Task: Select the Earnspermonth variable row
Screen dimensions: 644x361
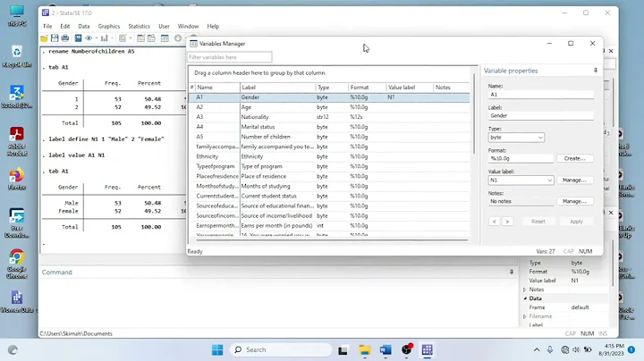Action: tap(329, 225)
